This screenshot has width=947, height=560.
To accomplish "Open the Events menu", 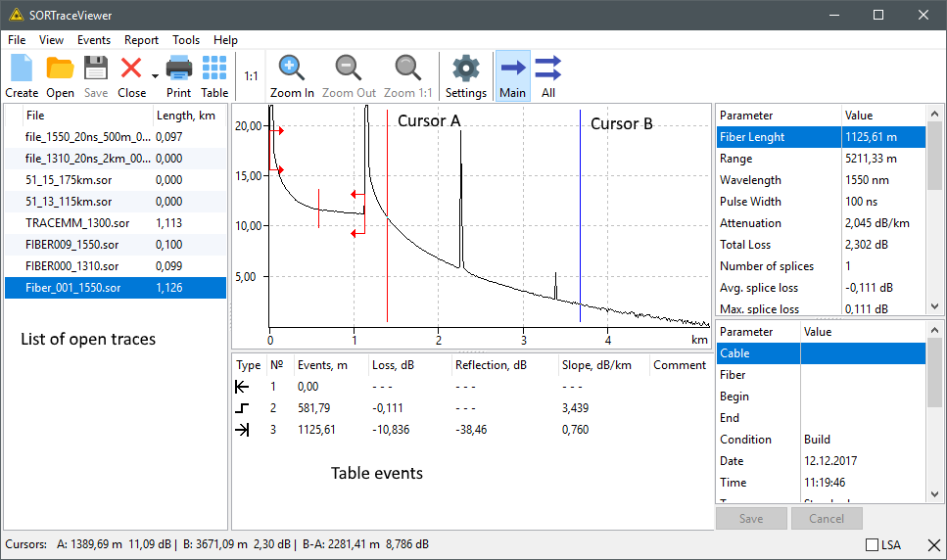I will point(94,40).
